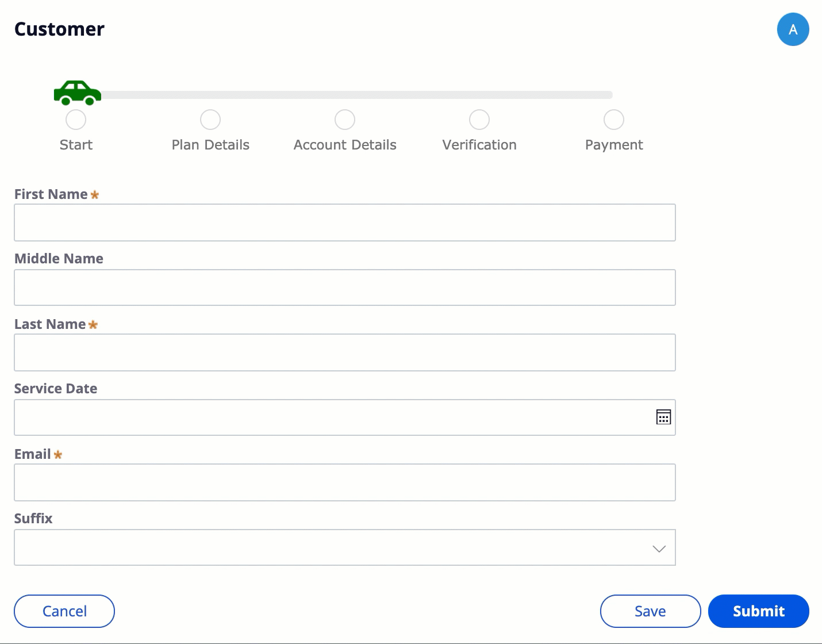The image size is (822, 644).
Task: Open the user avatar menu
Action: click(793, 30)
